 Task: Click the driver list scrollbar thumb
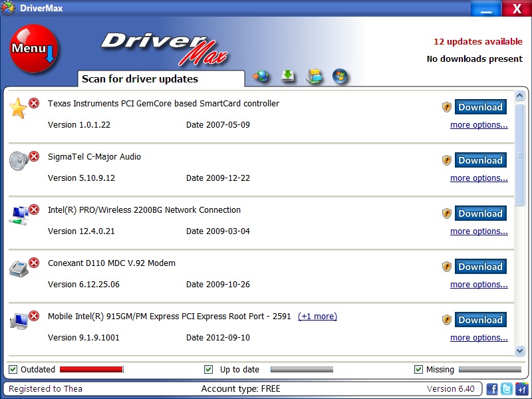pyautogui.click(x=519, y=155)
